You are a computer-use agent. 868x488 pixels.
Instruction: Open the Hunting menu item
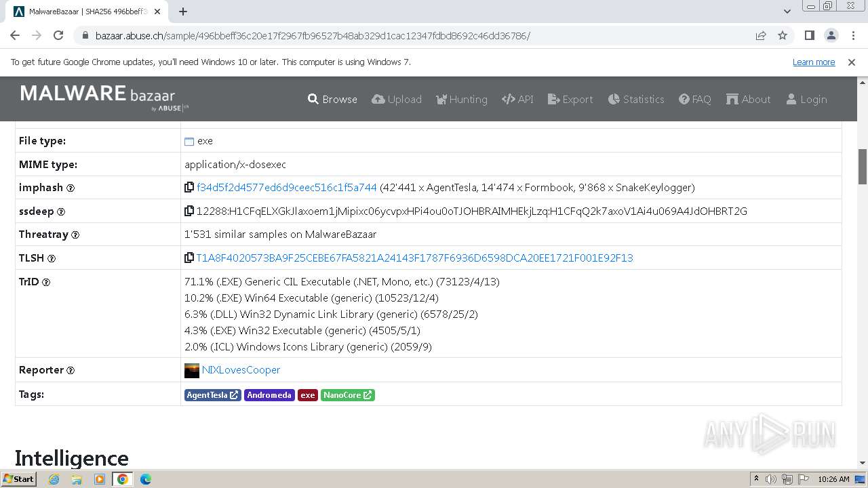click(x=461, y=99)
